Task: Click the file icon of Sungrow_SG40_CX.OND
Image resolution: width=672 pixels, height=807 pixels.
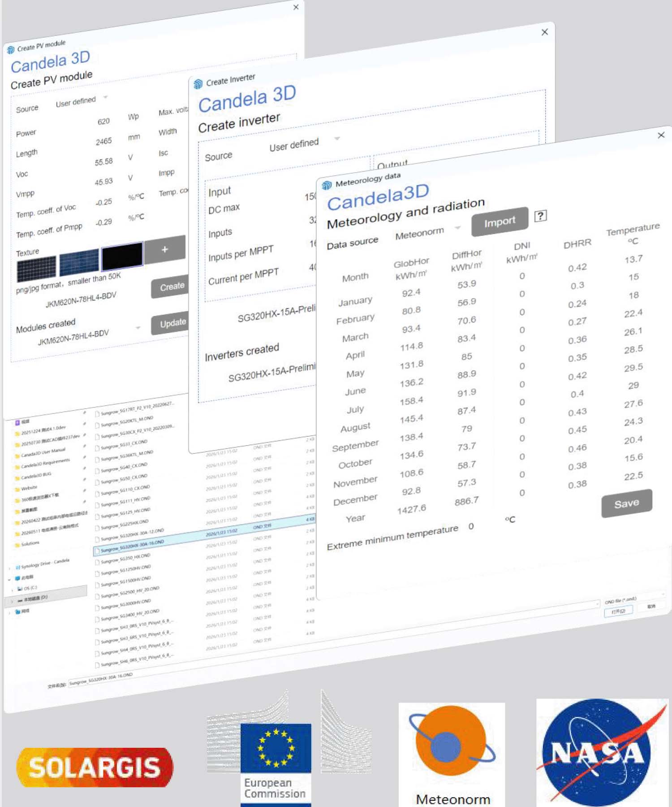Action: click(x=97, y=470)
